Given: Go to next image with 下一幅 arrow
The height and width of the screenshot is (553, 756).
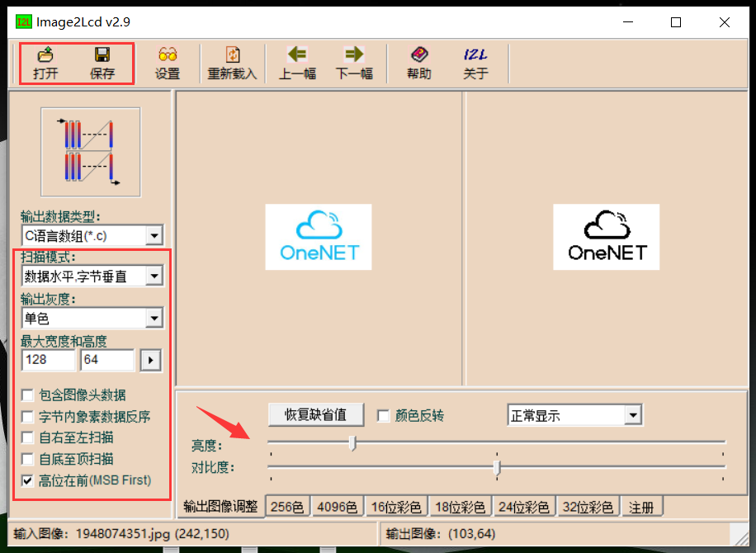Looking at the screenshot, I should 353,62.
